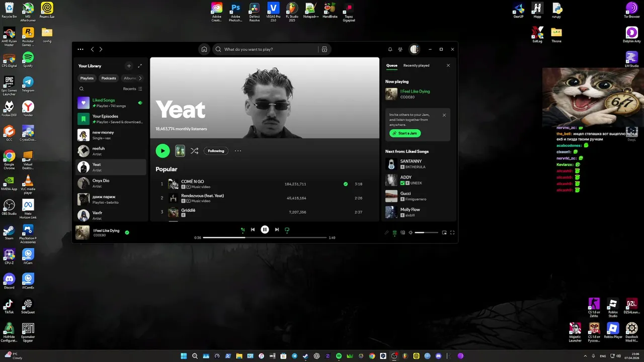The width and height of the screenshot is (644, 362).
Task: Mute the Spotify volume speaker icon
Action: [411, 233]
